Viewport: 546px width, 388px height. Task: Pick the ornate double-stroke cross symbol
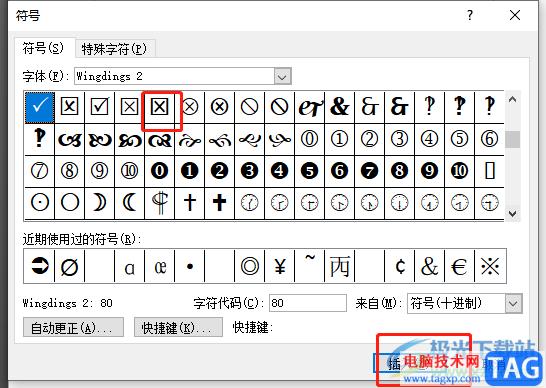coord(159,203)
